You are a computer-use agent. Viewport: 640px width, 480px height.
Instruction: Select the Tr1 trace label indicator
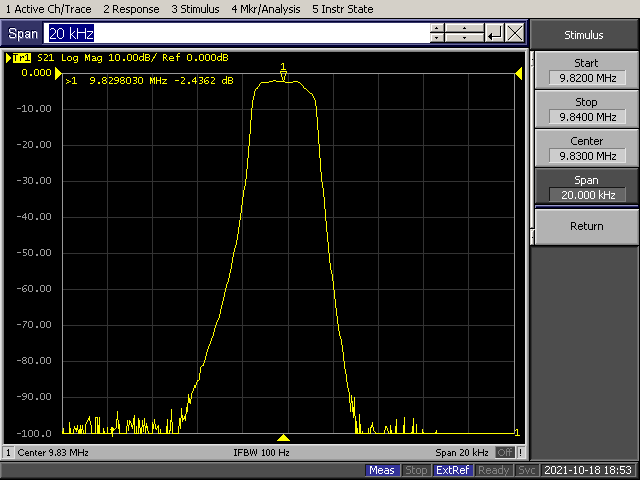pos(22,58)
